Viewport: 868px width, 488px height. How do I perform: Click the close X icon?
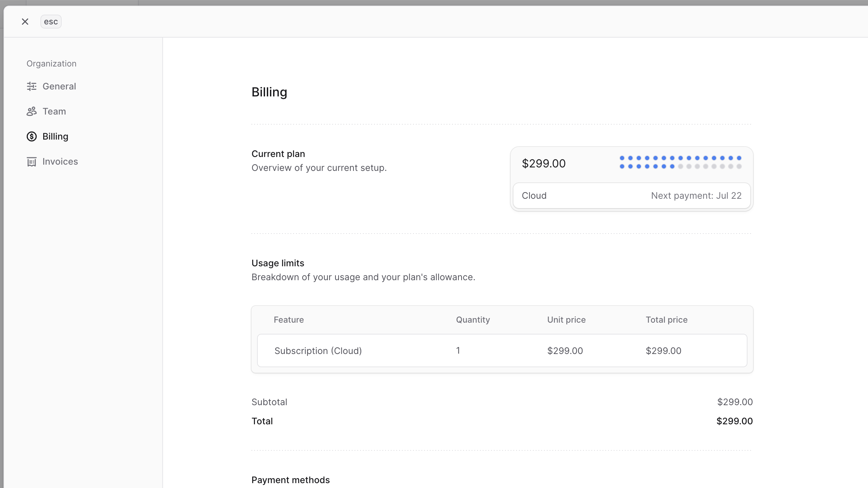(x=25, y=21)
